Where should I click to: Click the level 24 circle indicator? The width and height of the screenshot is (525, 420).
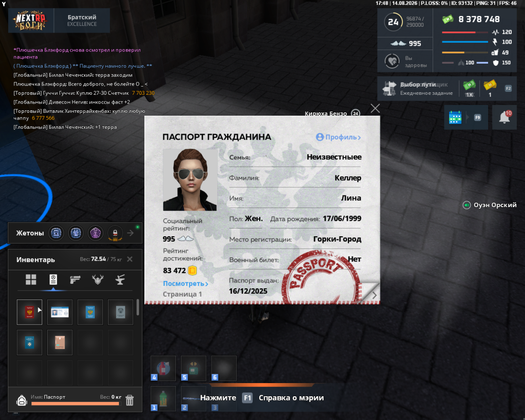(x=393, y=22)
